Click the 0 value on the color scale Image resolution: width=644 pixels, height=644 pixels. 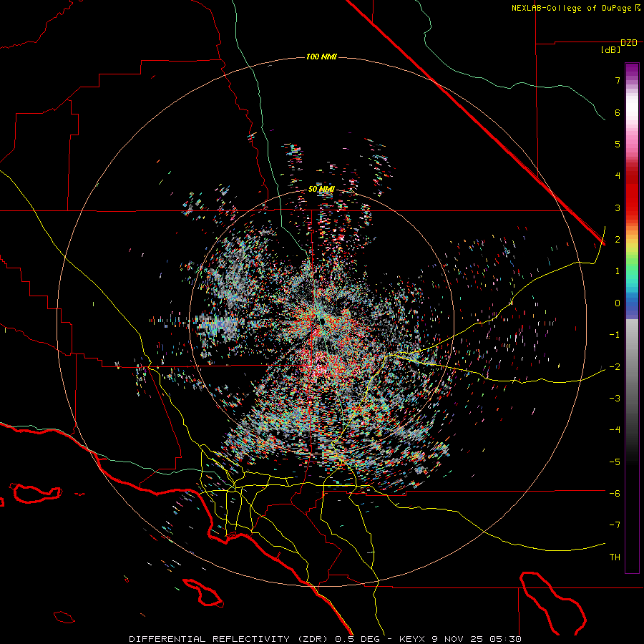click(x=618, y=303)
